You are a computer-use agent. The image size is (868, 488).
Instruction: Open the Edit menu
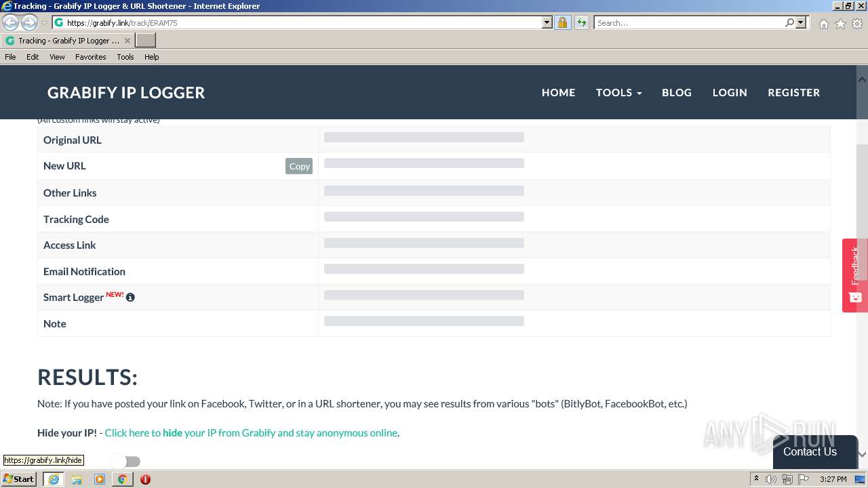(33, 57)
